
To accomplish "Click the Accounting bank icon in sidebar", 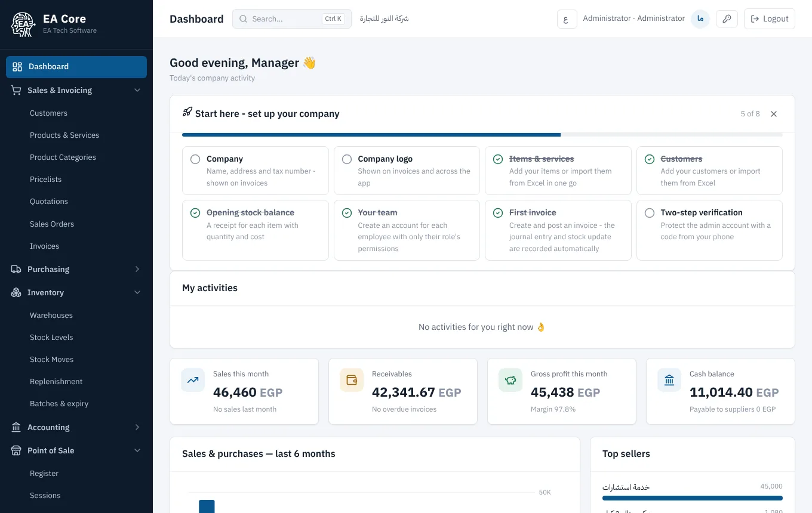I will point(16,428).
